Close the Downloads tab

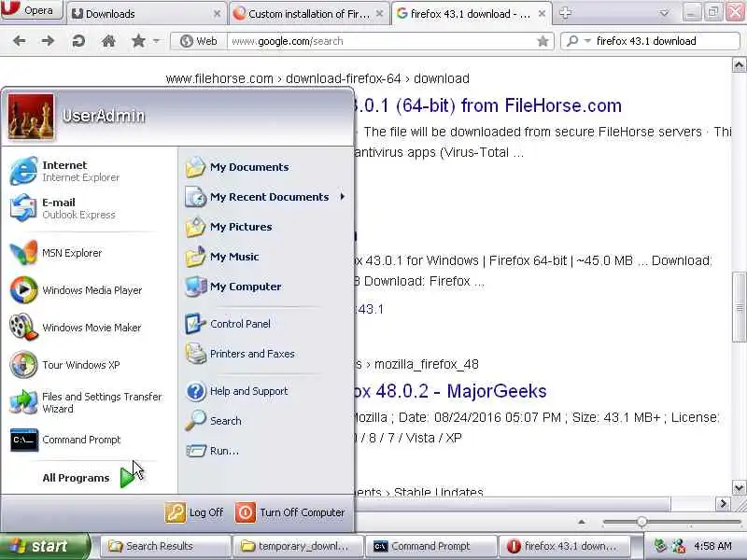(x=217, y=14)
